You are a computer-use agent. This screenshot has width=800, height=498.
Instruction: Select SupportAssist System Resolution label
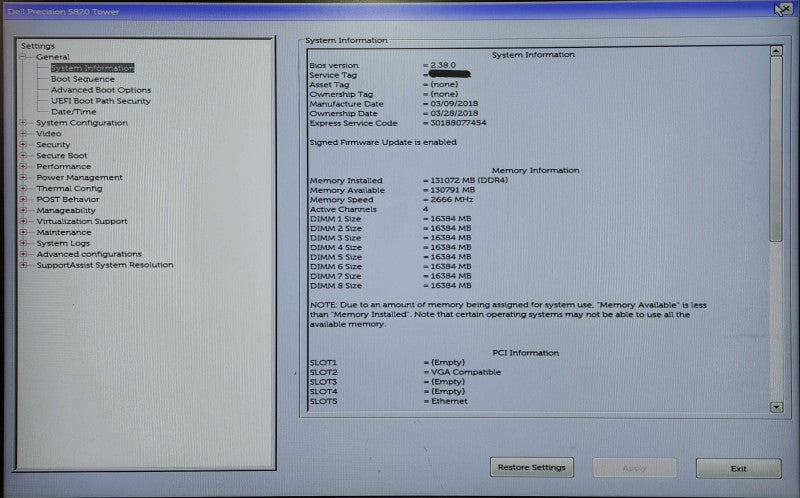(105, 265)
